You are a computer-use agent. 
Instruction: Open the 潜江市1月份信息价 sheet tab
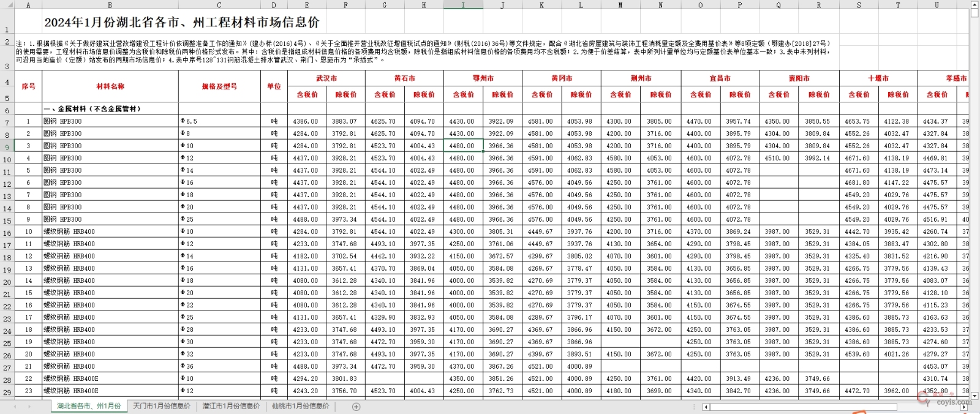click(231, 406)
